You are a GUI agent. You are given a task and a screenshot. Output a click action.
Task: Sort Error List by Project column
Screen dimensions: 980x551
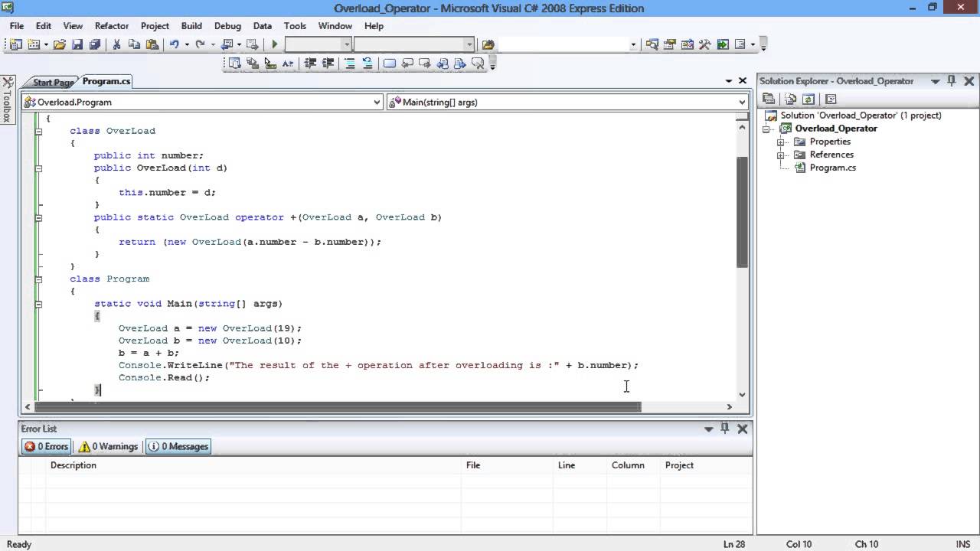705,465
